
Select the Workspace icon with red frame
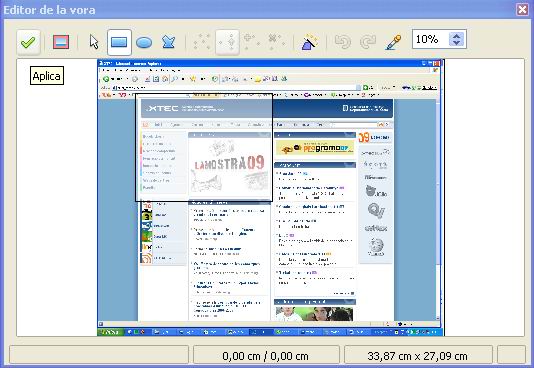pyautogui.click(x=61, y=42)
